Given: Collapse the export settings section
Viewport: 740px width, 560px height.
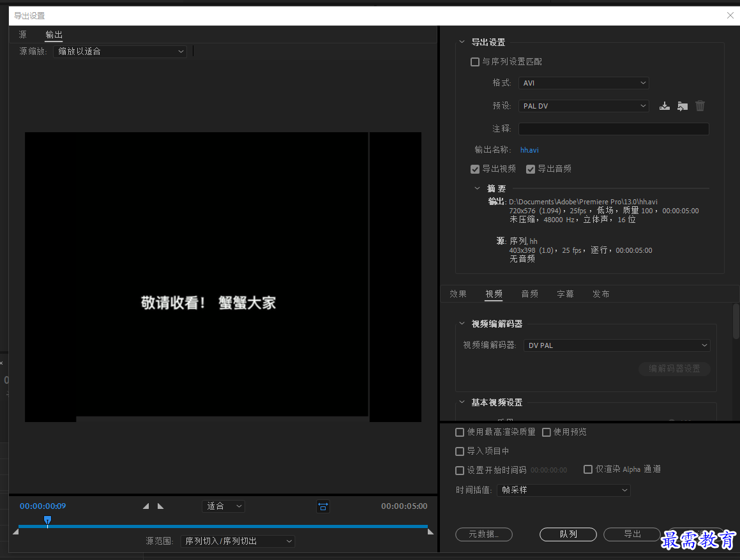Looking at the screenshot, I should 462,42.
